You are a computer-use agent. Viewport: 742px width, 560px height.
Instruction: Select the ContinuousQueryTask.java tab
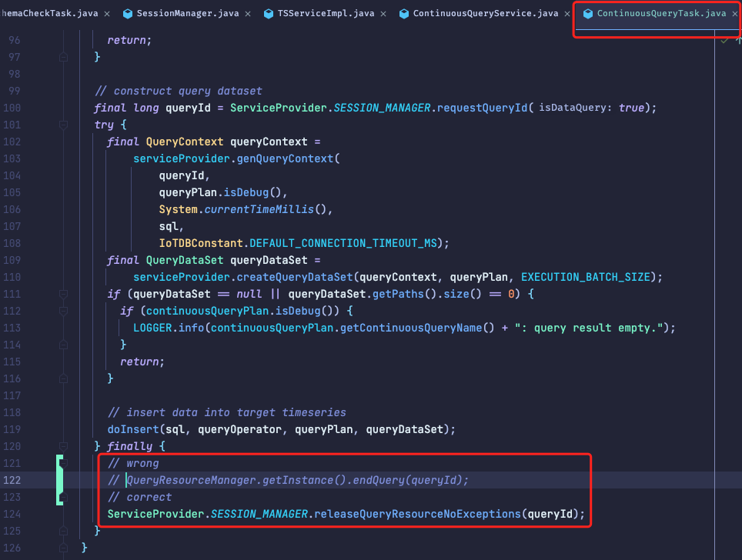click(x=661, y=14)
